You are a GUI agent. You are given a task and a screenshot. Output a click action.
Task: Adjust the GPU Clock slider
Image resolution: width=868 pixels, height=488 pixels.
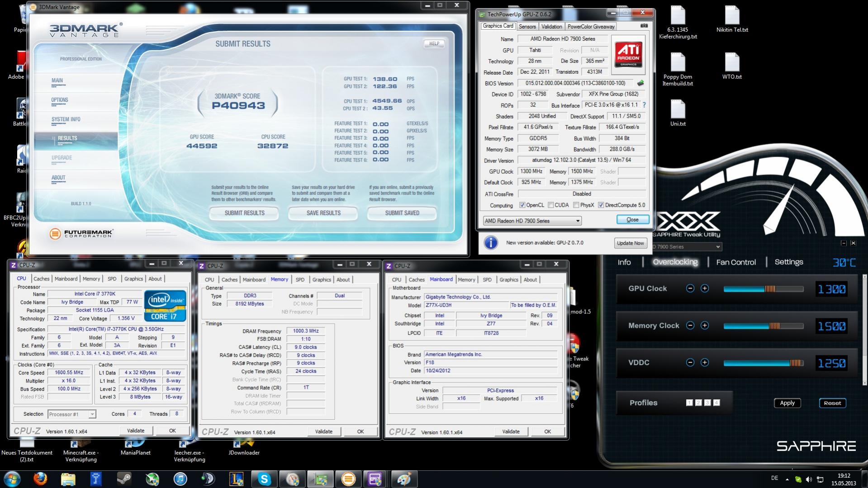764,289
